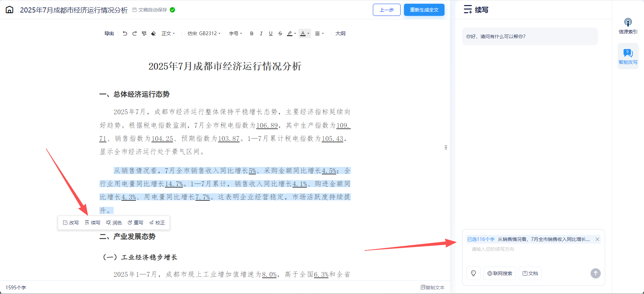Image resolution: width=644 pixels, height=294 pixels.
Task: Apply the highlight color pen
Action: click(290, 33)
